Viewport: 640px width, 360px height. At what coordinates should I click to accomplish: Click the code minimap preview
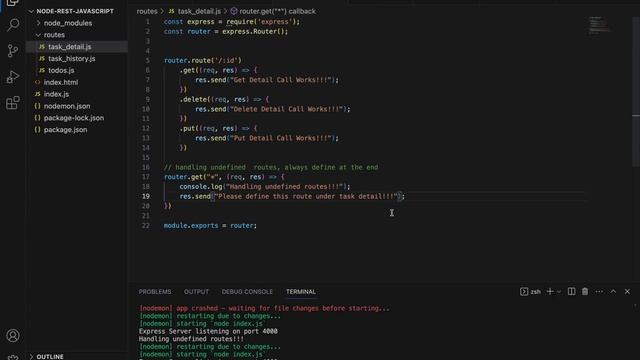tap(599, 25)
